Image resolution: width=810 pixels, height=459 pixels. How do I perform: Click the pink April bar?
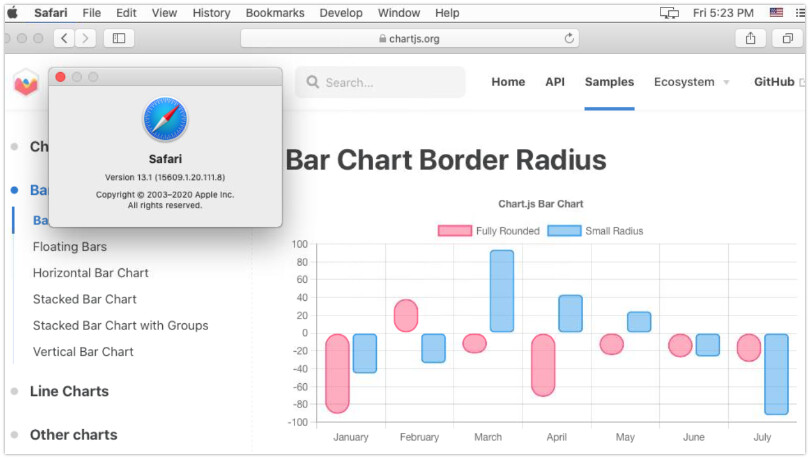543,365
